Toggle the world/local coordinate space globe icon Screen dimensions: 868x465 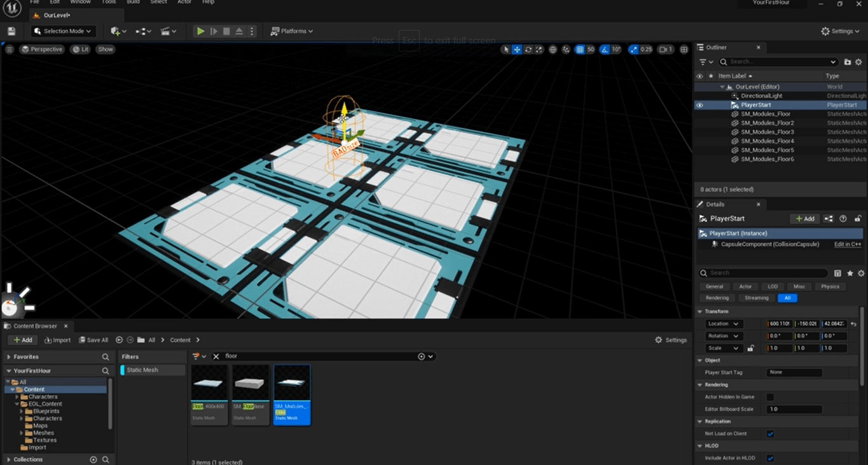(x=553, y=50)
